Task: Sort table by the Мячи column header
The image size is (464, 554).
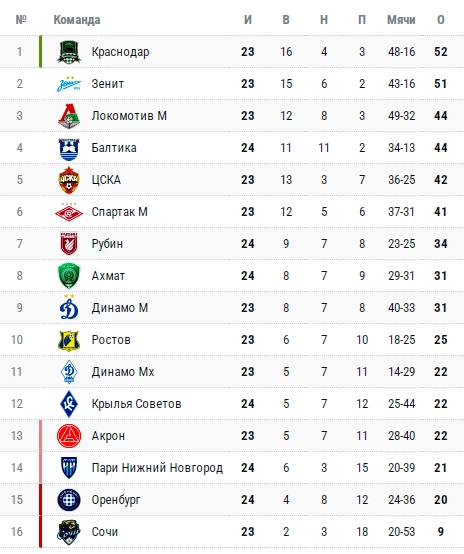Action: point(401,19)
